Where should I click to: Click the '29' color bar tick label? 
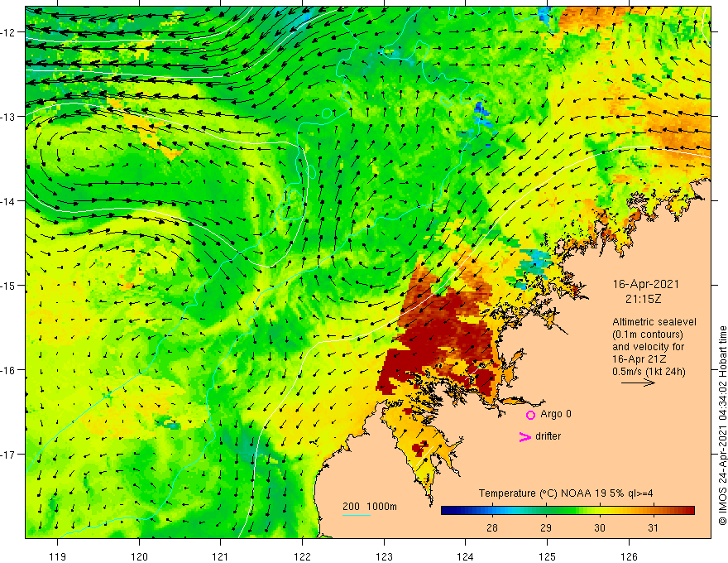click(546, 527)
